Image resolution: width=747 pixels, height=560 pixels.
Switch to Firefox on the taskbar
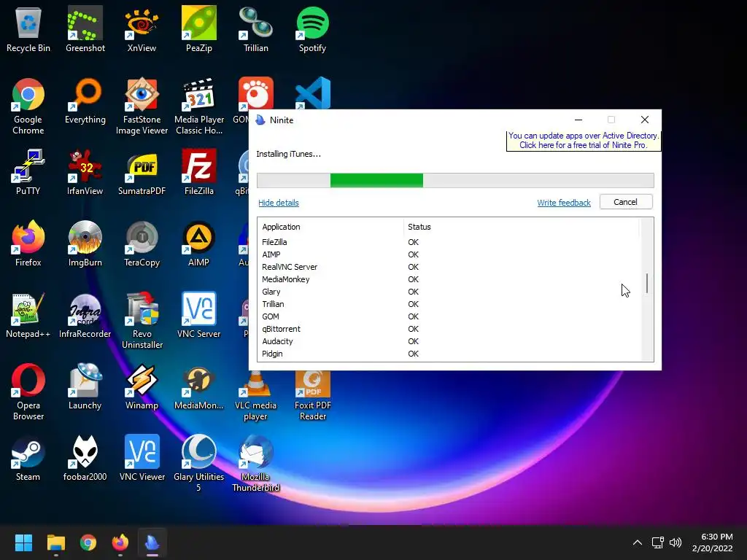click(x=120, y=542)
